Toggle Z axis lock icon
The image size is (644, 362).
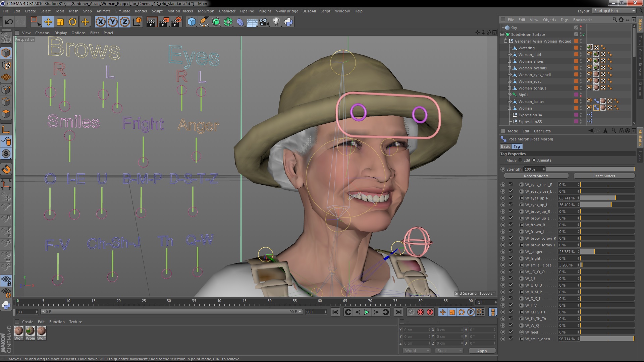tap(125, 22)
